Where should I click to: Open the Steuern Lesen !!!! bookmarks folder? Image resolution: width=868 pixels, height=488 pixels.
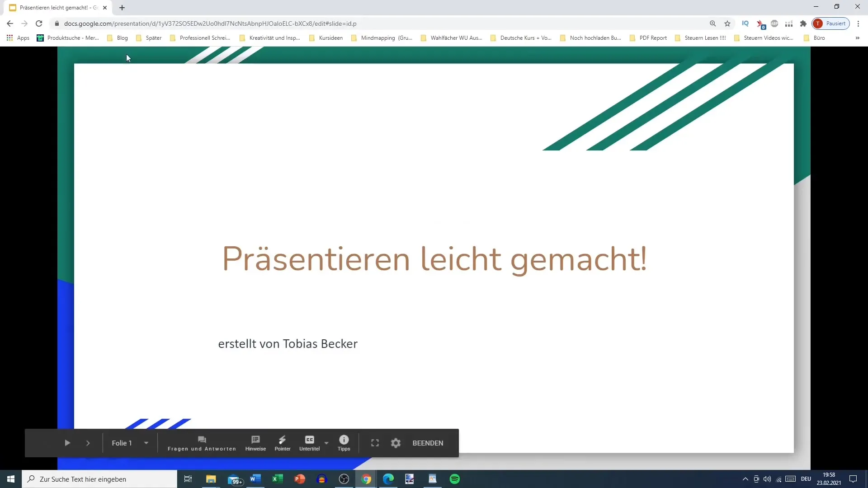point(701,38)
